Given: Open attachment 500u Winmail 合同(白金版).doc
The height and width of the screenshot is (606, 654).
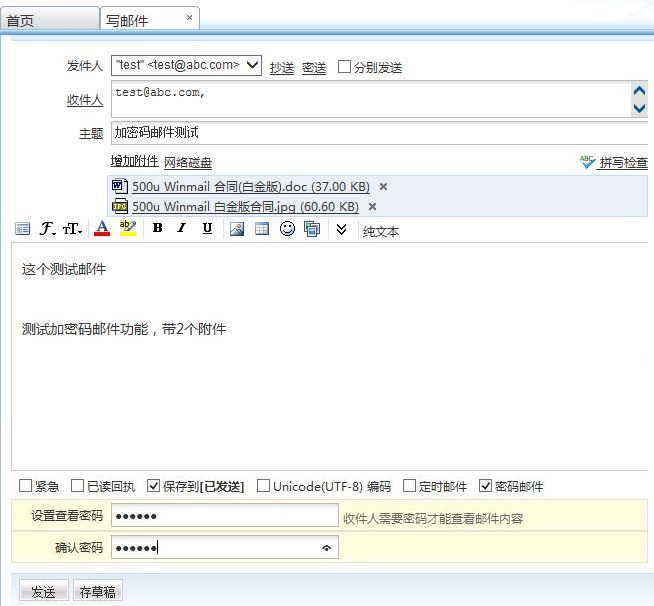Looking at the screenshot, I should click(251, 186).
